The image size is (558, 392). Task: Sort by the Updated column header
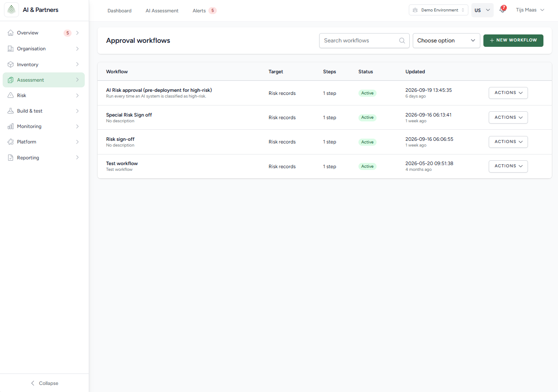click(x=415, y=72)
